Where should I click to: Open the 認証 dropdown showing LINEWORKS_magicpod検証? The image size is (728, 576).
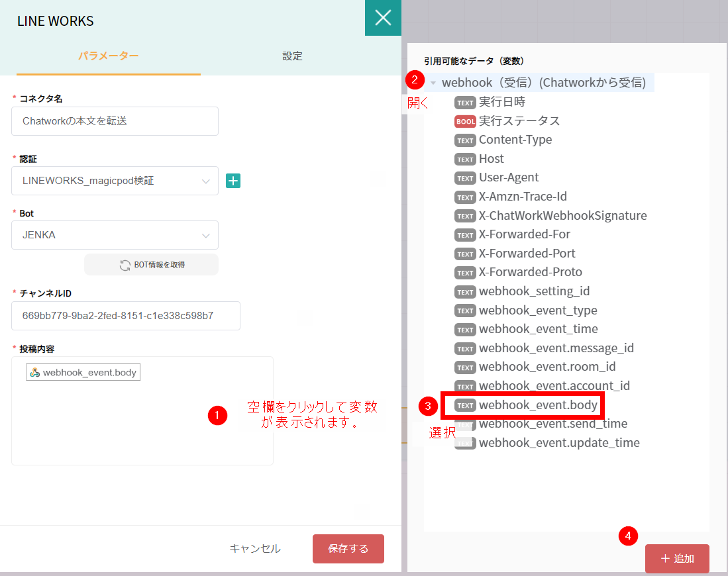[x=115, y=181]
